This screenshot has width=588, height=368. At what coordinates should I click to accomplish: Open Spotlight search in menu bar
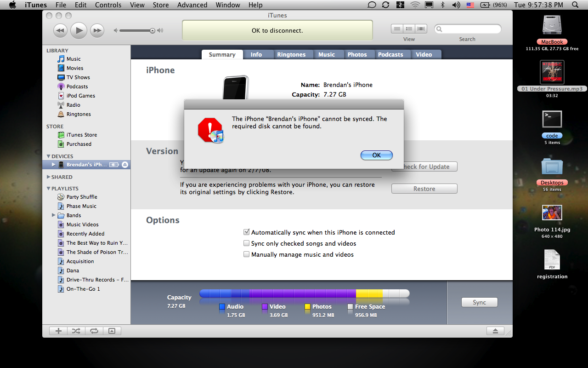pyautogui.click(x=575, y=5)
